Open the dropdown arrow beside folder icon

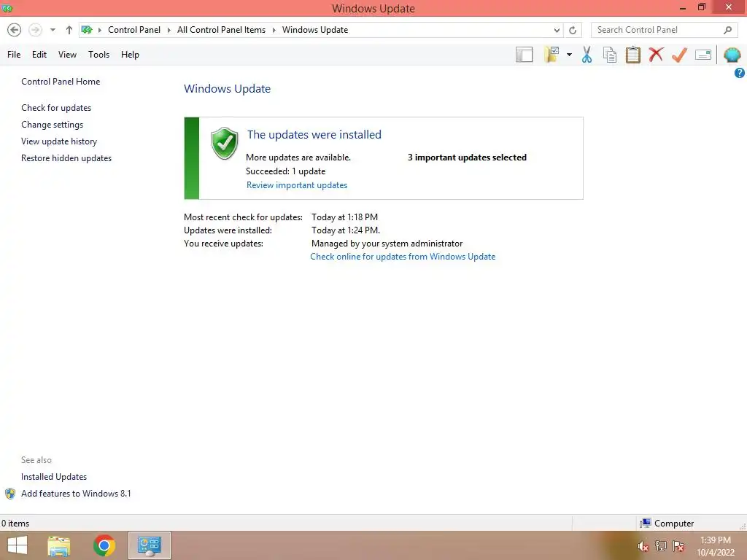click(569, 55)
